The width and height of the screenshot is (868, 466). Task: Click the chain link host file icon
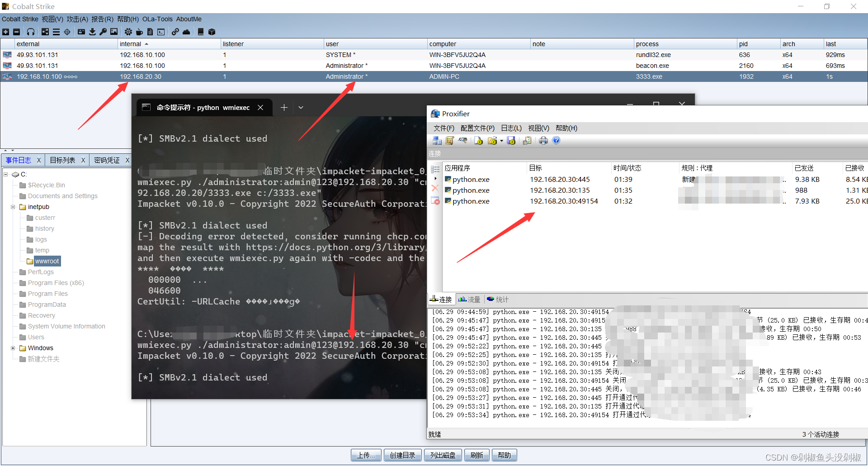tap(175, 32)
